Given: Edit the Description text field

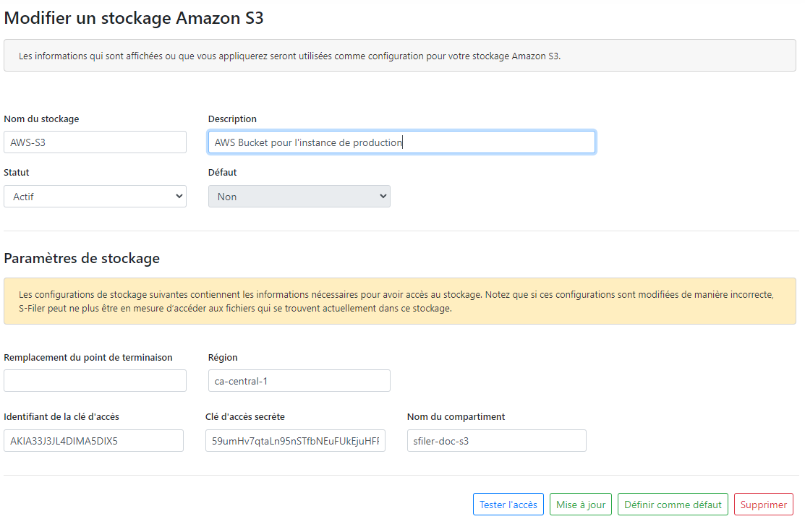Looking at the screenshot, I should [x=401, y=142].
